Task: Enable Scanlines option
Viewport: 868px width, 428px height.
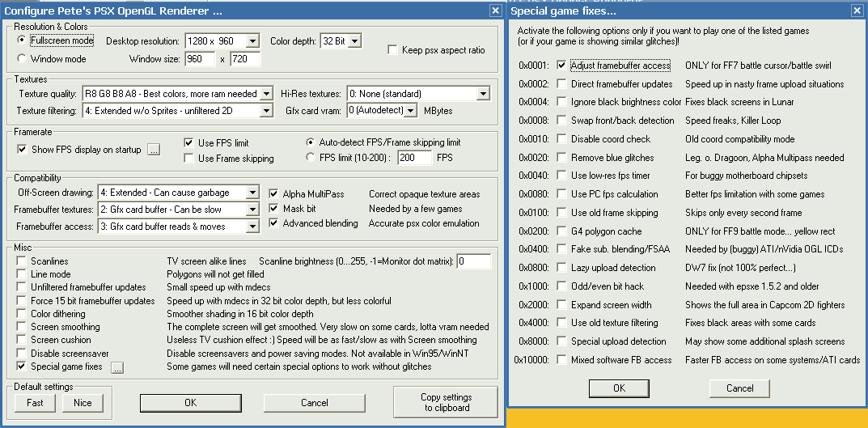Action: click(x=22, y=261)
